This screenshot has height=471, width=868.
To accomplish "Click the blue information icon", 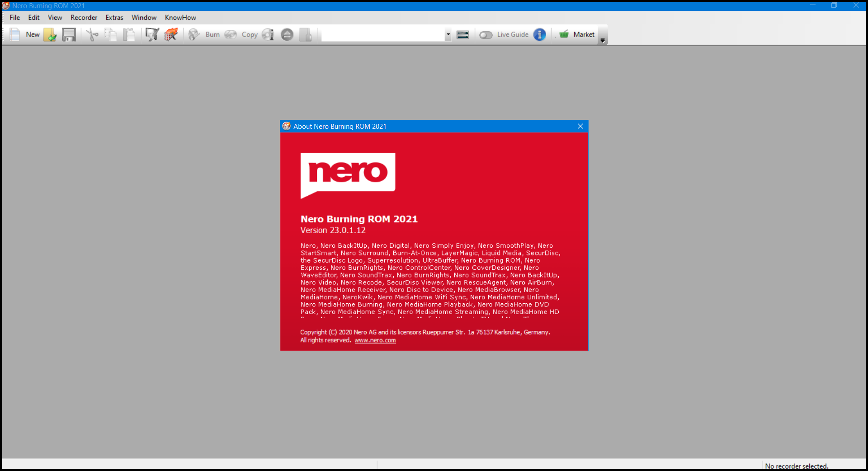I will pyautogui.click(x=539, y=34).
